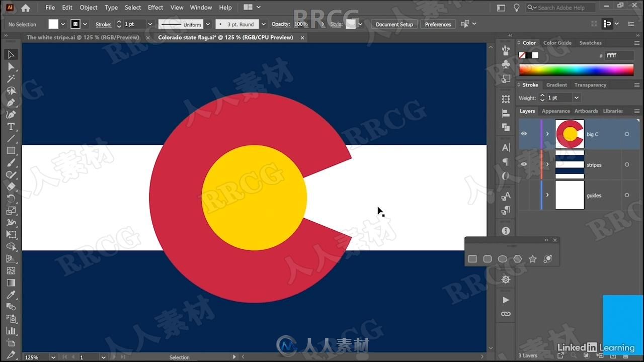Choose Ellipse in floating shapes panel
The width and height of the screenshot is (644, 362).
(503, 259)
